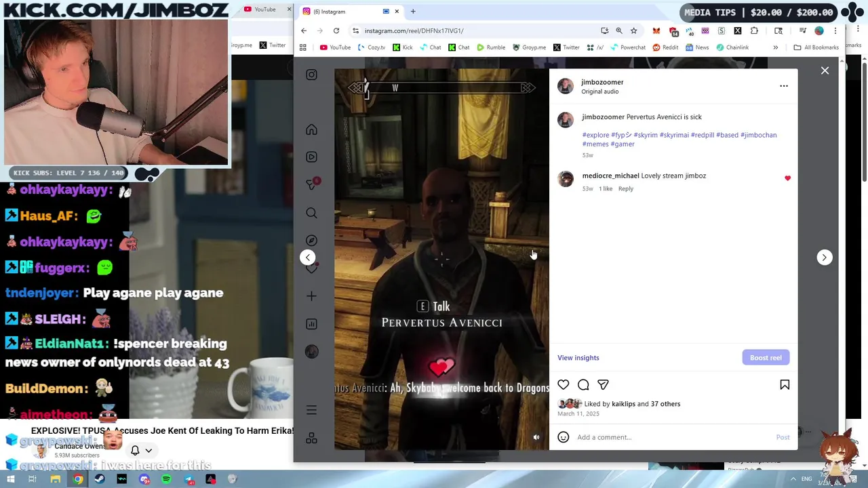The height and width of the screenshot is (488, 868).
Task: Click the Boost reel button
Action: 766,358
